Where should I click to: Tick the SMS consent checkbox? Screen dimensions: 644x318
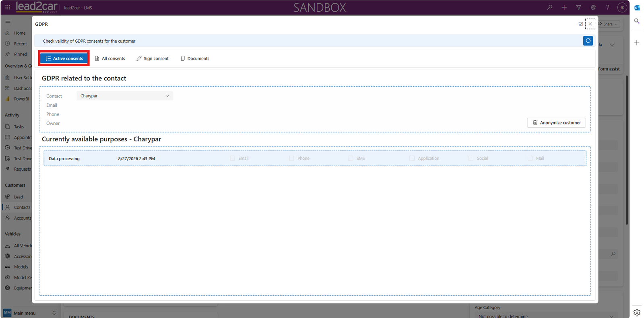[350, 158]
